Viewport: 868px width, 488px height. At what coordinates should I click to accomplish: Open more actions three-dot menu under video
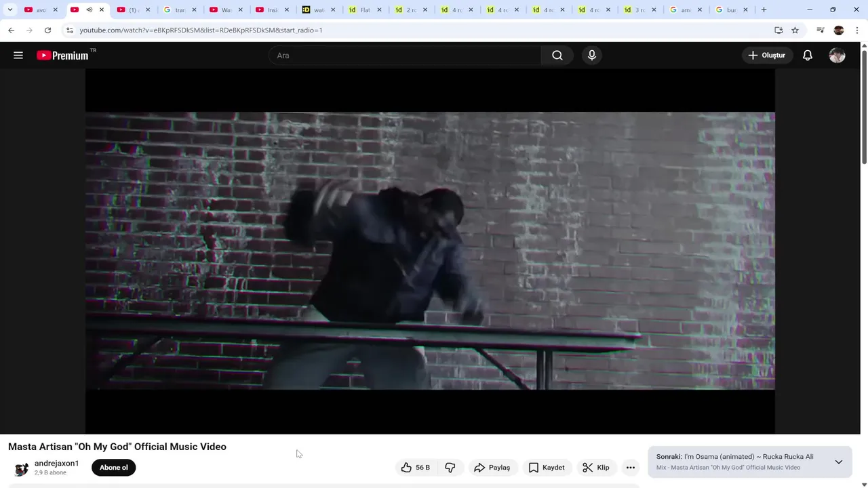click(631, 468)
